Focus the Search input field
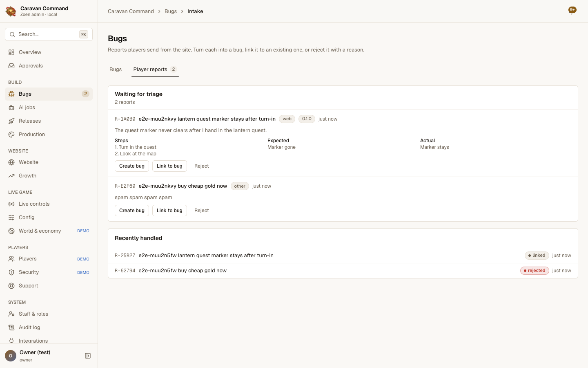This screenshot has width=588, height=368. click(49, 34)
